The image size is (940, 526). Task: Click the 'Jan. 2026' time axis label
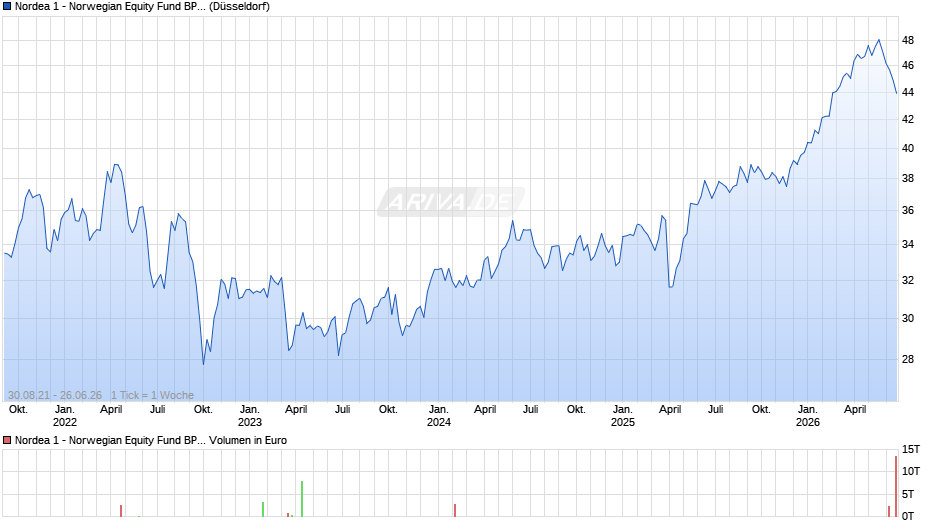pos(808,416)
